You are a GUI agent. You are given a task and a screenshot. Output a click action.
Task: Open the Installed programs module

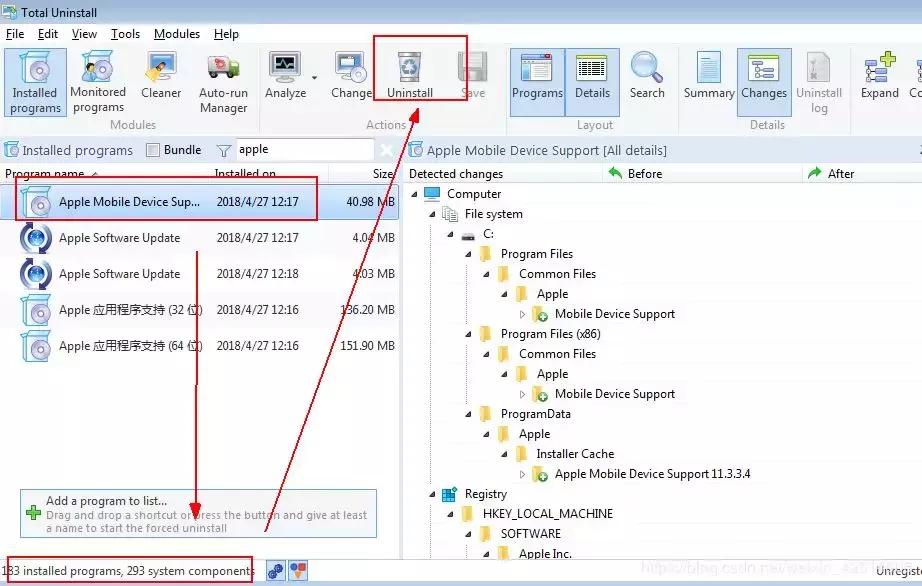pos(35,82)
